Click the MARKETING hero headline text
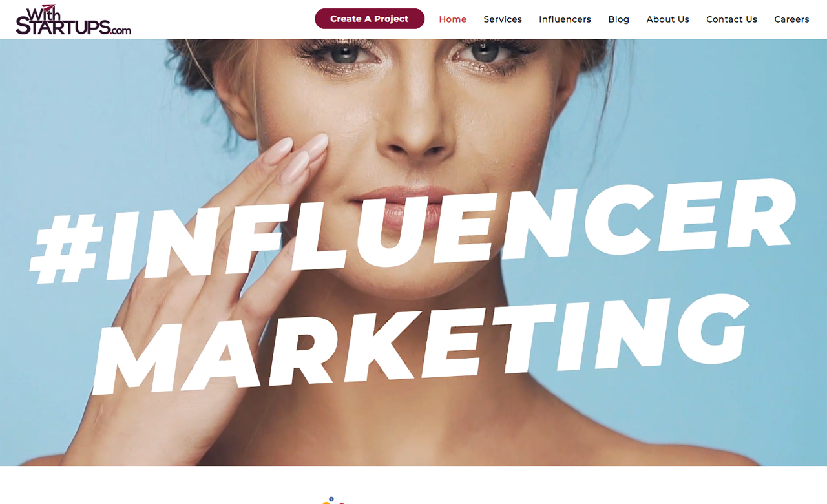Viewport: 827px width, 504px height. (x=421, y=342)
